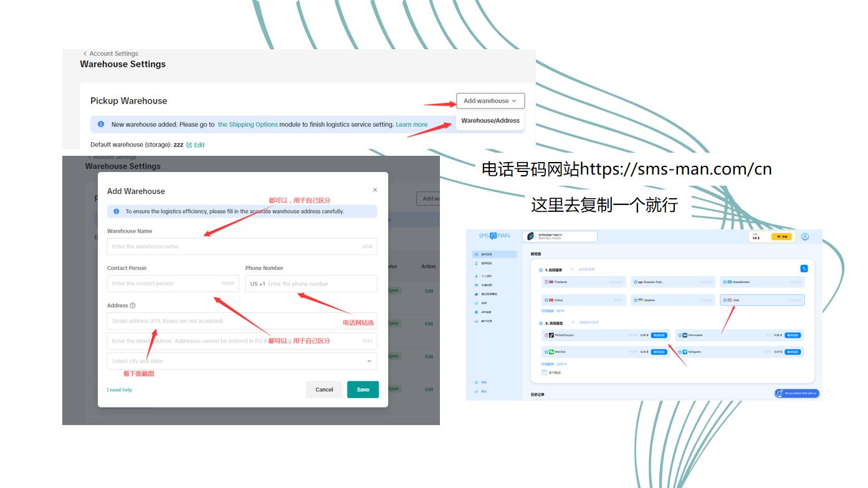The height and width of the screenshot is (488, 868).
Task: Focus the Warehouse Name field
Action: (x=242, y=246)
